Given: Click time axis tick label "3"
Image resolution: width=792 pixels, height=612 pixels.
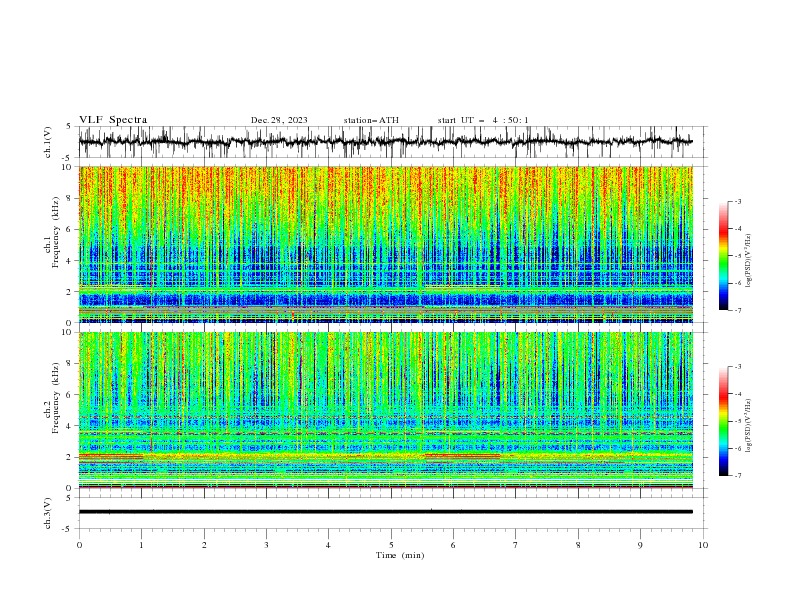Looking at the screenshot, I should (266, 545).
